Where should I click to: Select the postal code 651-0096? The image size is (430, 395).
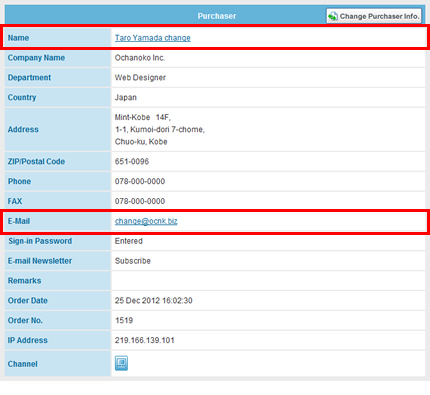click(132, 162)
